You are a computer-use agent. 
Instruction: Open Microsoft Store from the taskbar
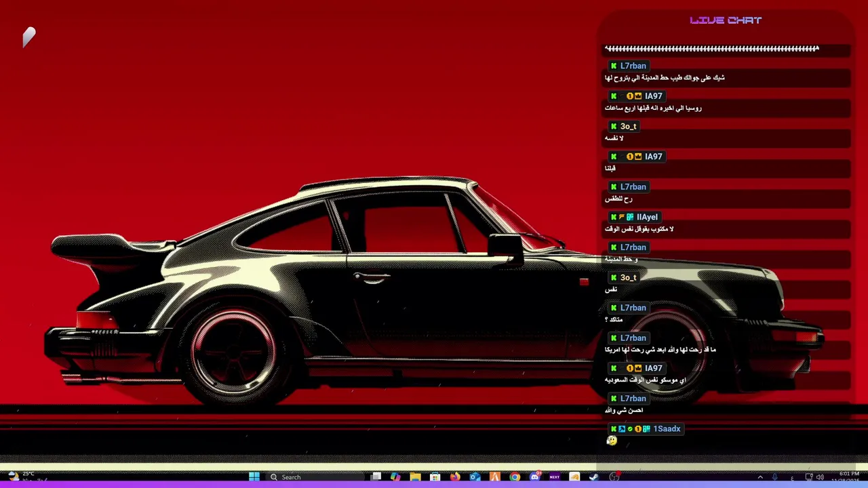(435, 477)
